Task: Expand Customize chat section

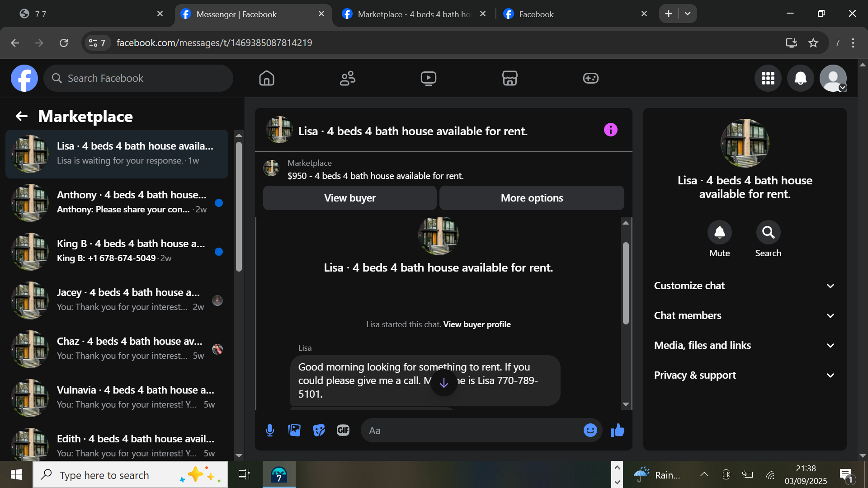Action: click(x=744, y=286)
